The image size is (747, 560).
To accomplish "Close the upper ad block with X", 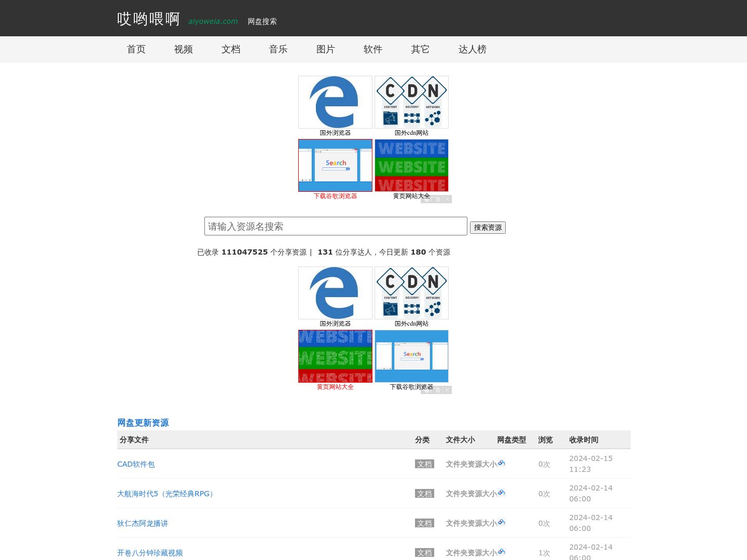I will [447, 199].
